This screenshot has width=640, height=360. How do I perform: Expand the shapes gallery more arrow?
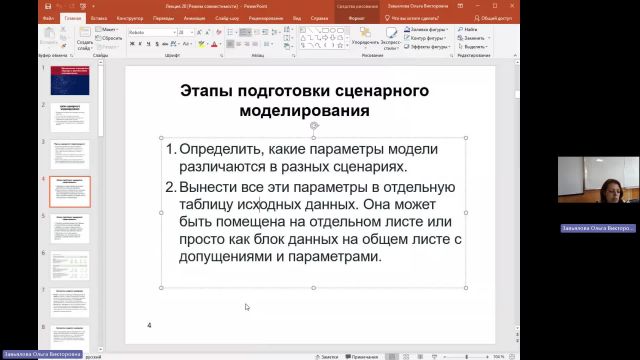[x=347, y=45]
